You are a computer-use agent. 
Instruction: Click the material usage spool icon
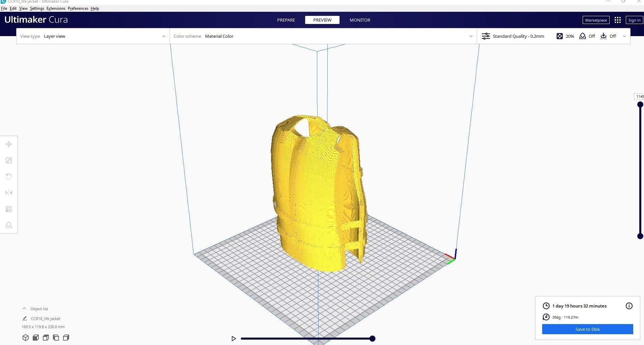click(546, 317)
